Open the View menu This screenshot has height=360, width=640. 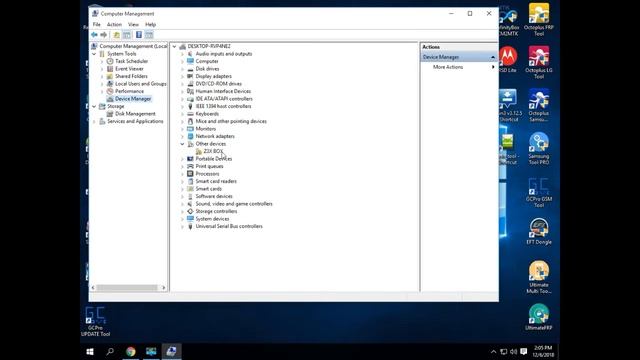pos(133,24)
